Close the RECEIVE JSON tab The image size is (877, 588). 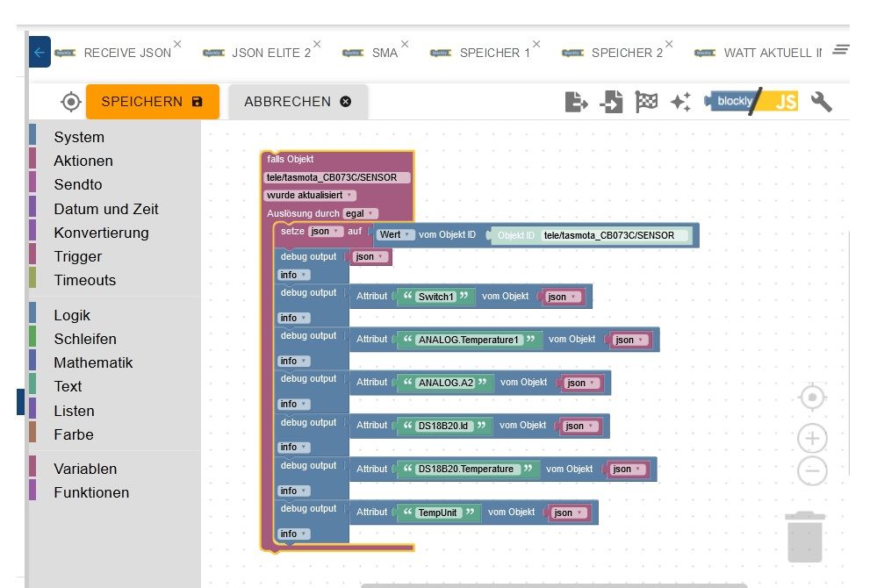click(x=177, y=44)
